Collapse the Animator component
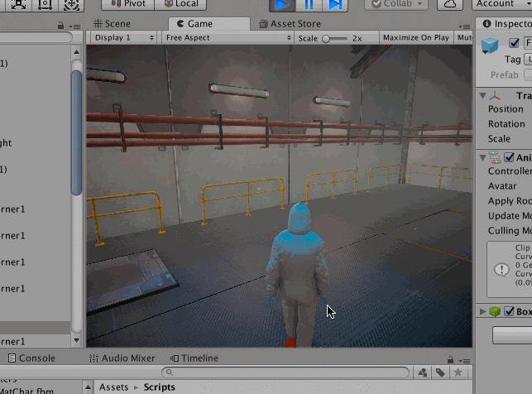 click(x=483, y=157)
